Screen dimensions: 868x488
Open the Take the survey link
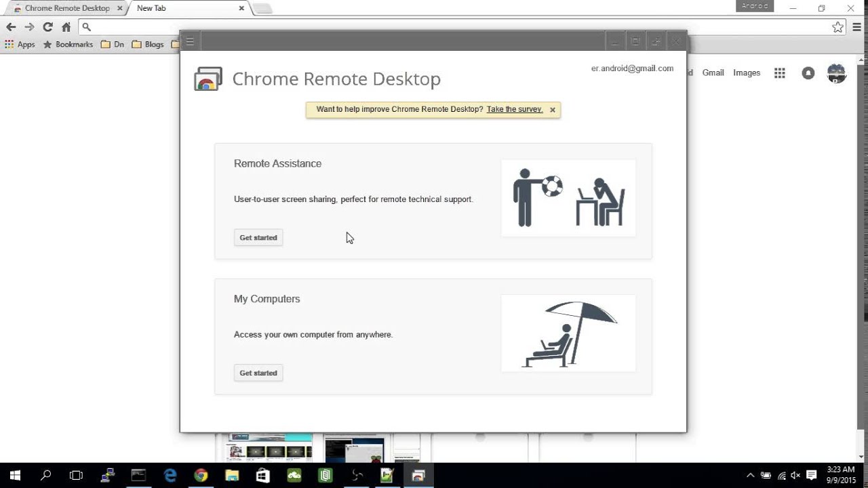515,109
